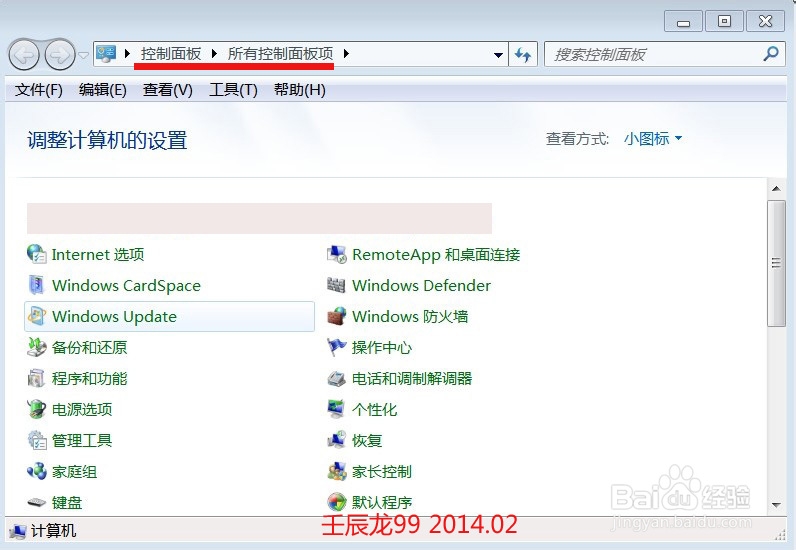Click the control panel icon in address bar
The height and width of the screenshot is (550, 796).
click(x=107, y=53)
